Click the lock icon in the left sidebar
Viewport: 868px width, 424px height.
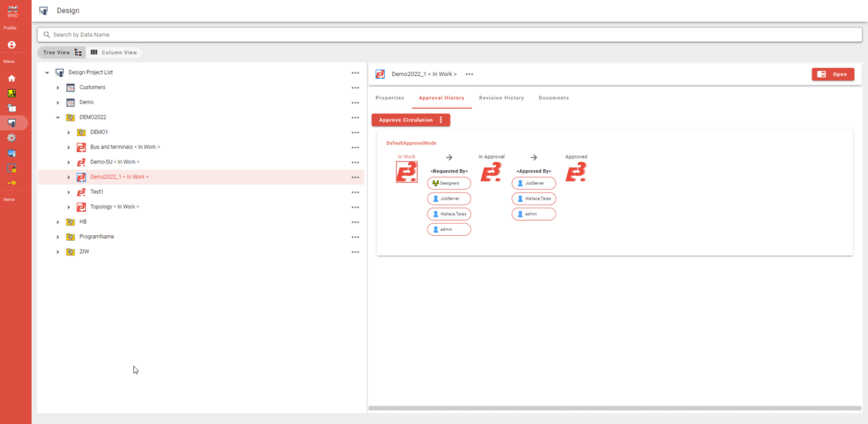click(13, 168)
